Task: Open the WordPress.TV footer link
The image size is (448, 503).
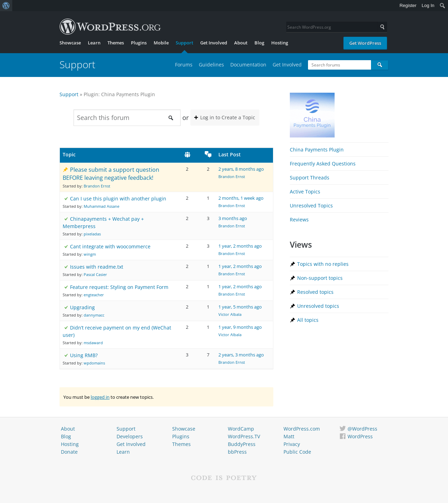Action: (244, 437)
